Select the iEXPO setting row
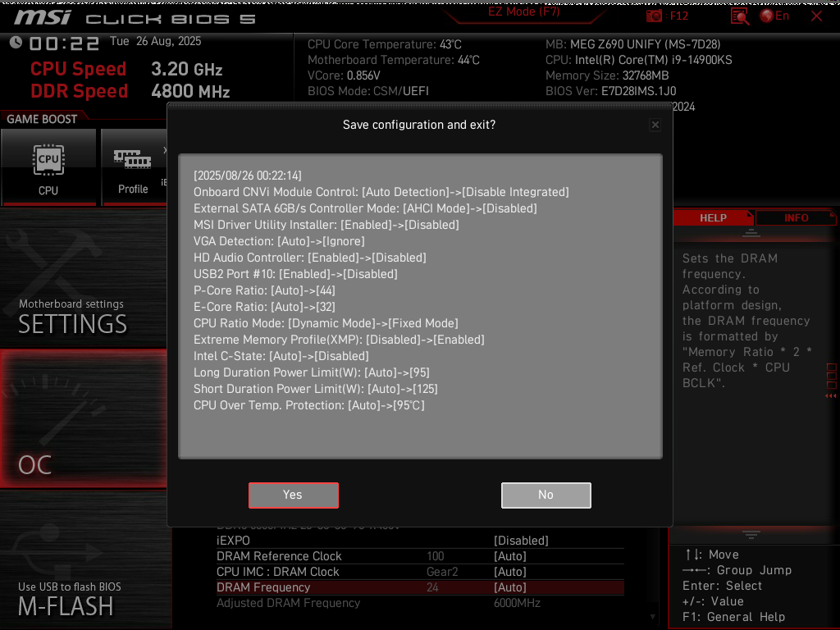This screenshot has height=630, width=840. click(x=420, y=541)
